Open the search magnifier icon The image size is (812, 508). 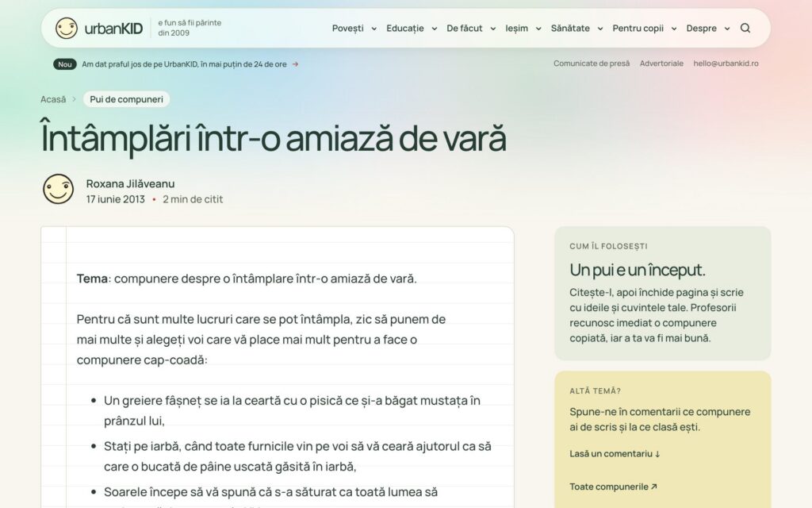(x=745, y=28)
